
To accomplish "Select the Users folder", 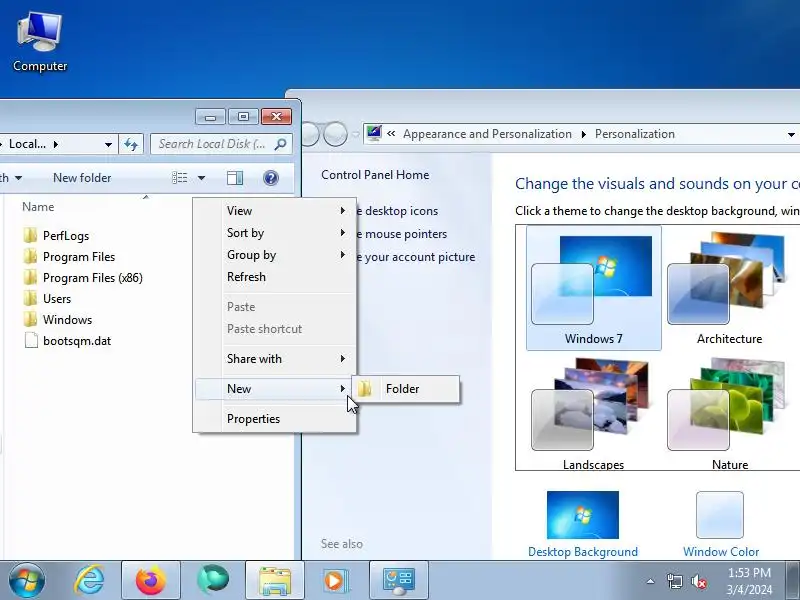I will point(47,298).
